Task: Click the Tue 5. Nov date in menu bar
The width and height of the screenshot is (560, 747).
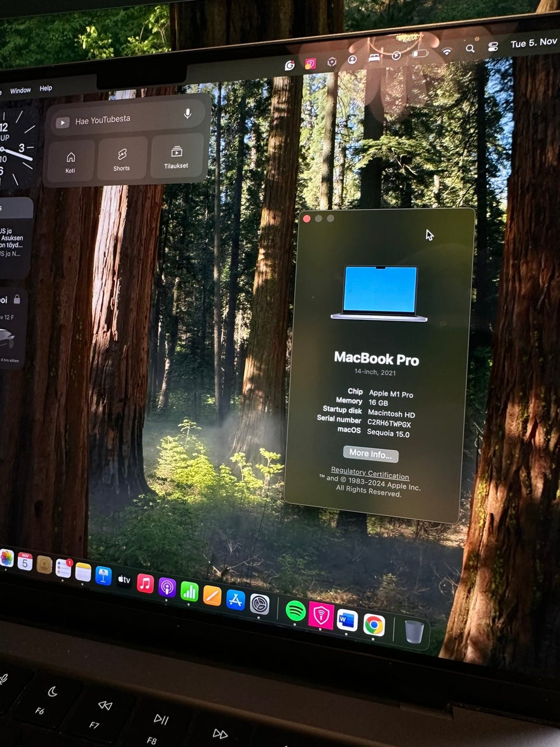Action: pyautogui.click(x=534, y=43)
